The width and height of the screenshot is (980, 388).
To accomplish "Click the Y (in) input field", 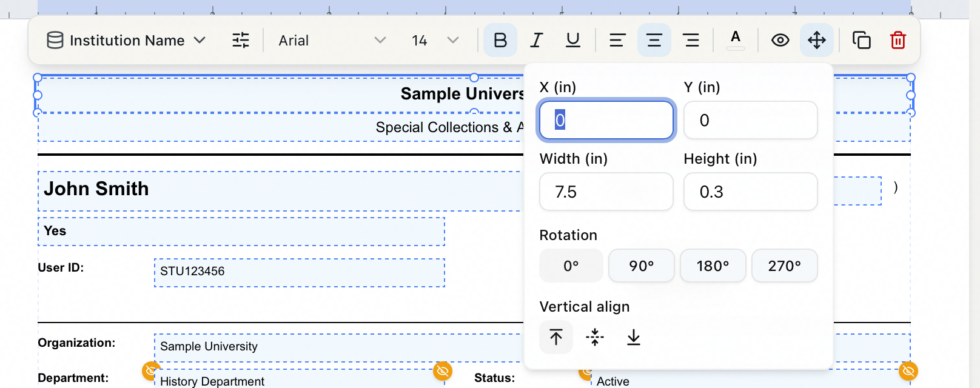I will 751,120.
